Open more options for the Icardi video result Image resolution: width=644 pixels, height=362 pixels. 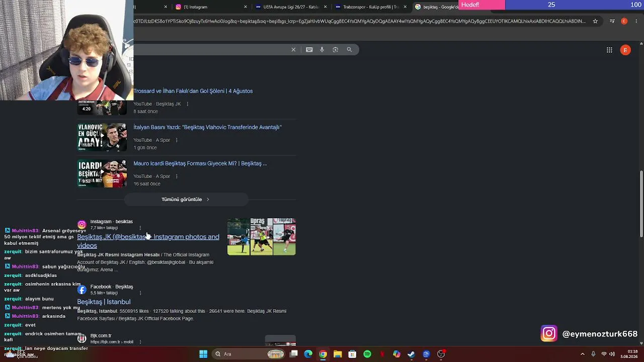(x=177, y=176)
